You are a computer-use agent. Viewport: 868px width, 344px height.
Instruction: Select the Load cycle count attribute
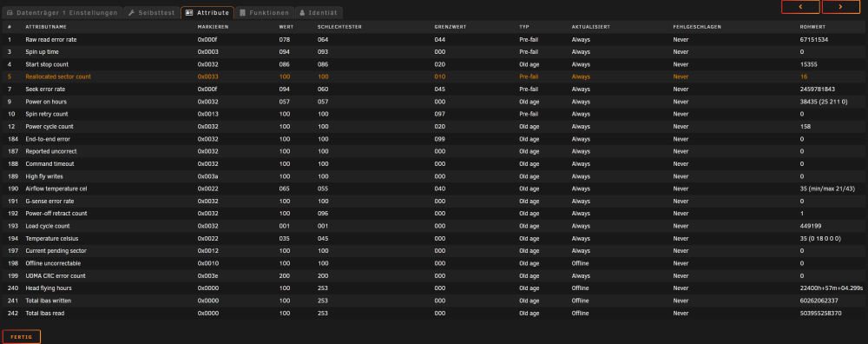48,226
